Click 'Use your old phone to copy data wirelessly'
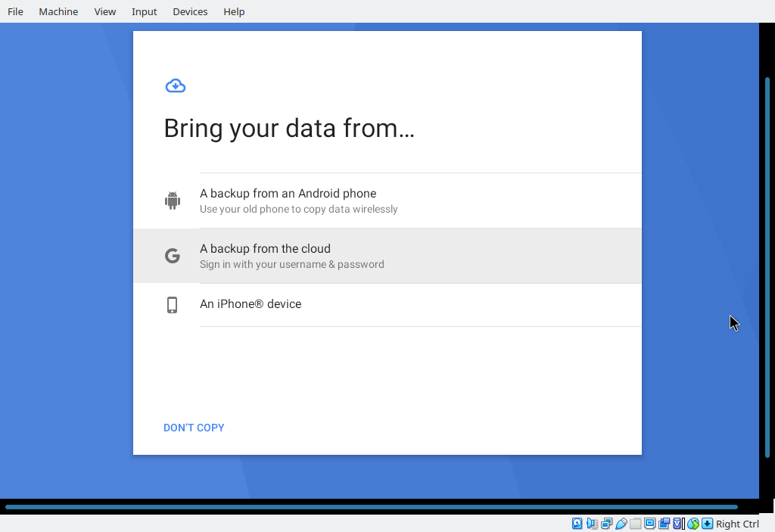Screen dimensions: 775x532 (x=298, y=209)
